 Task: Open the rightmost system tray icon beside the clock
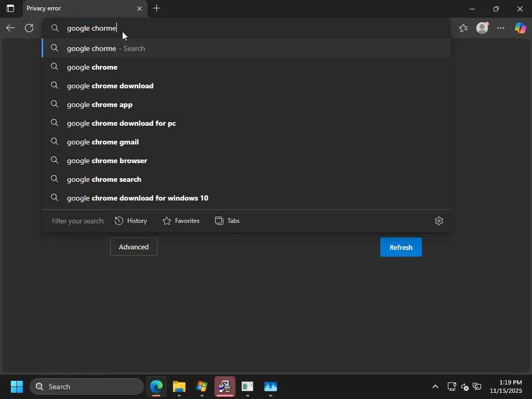click(477, 387)
